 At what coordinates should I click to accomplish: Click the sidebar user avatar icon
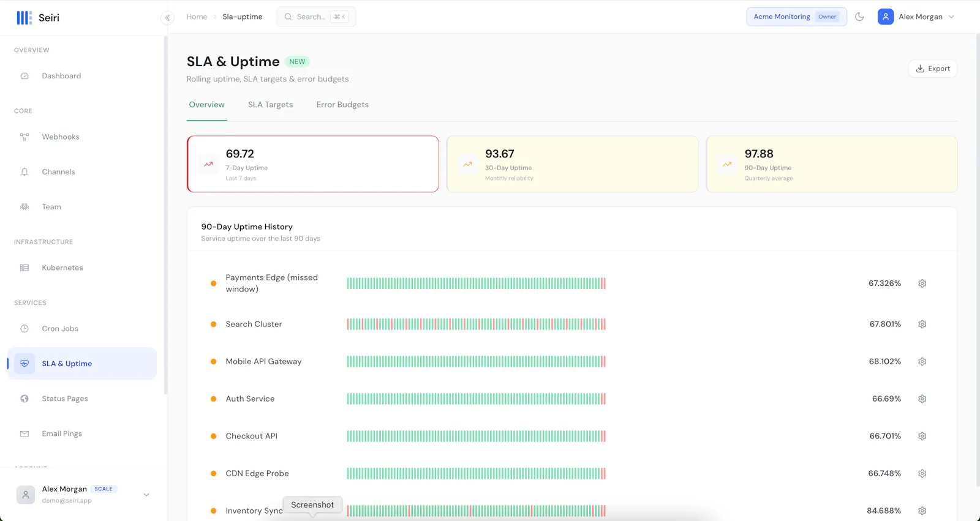click(26, 495)
